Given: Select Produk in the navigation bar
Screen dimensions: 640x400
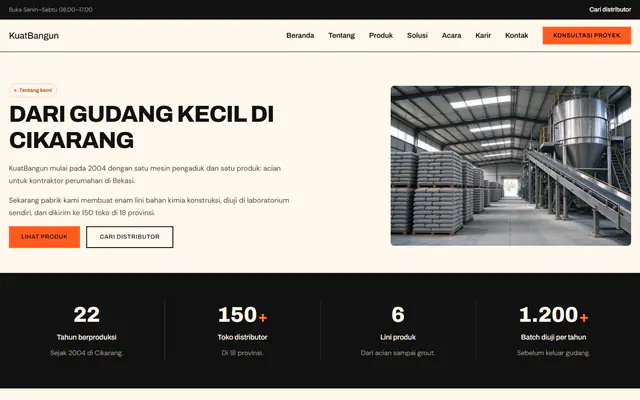Looking at the screenshot, I should (380, 36).
